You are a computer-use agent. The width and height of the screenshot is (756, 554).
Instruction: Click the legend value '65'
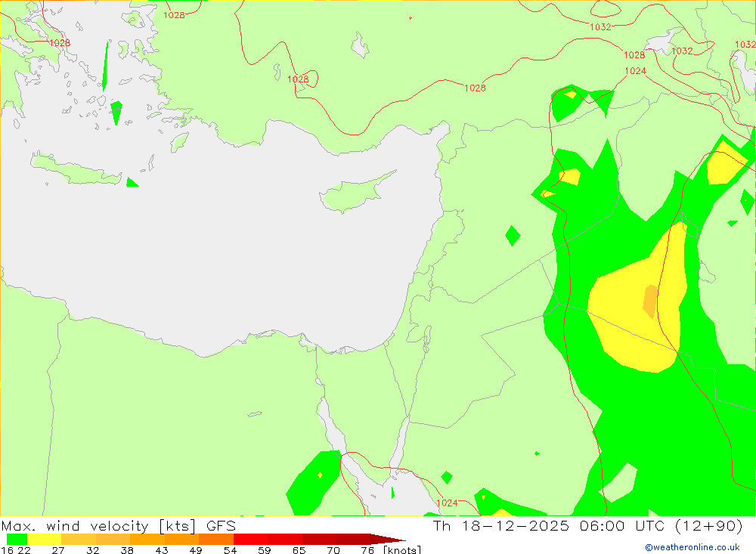tap(299, 550)
